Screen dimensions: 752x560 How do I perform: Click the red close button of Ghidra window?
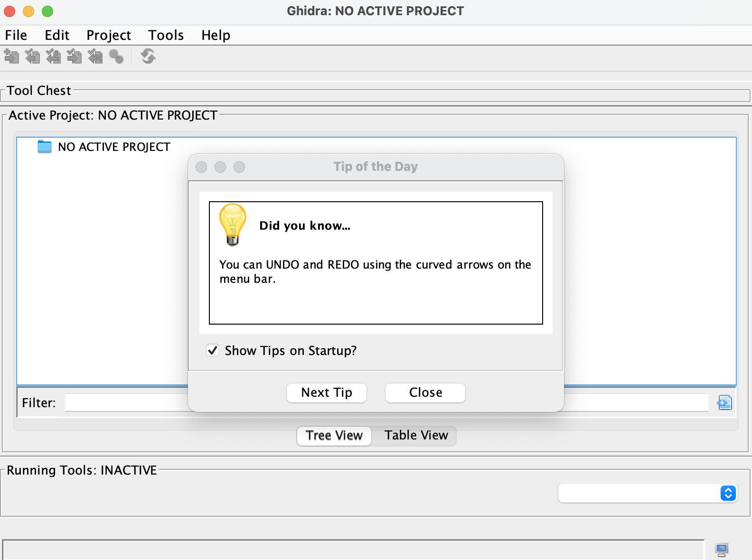tap(9, 11)
